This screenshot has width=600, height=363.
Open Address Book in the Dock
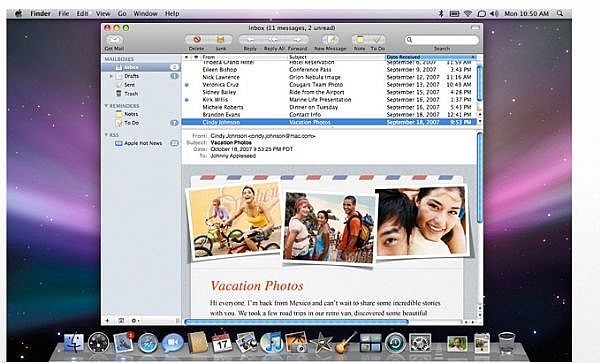coord(197,342)
